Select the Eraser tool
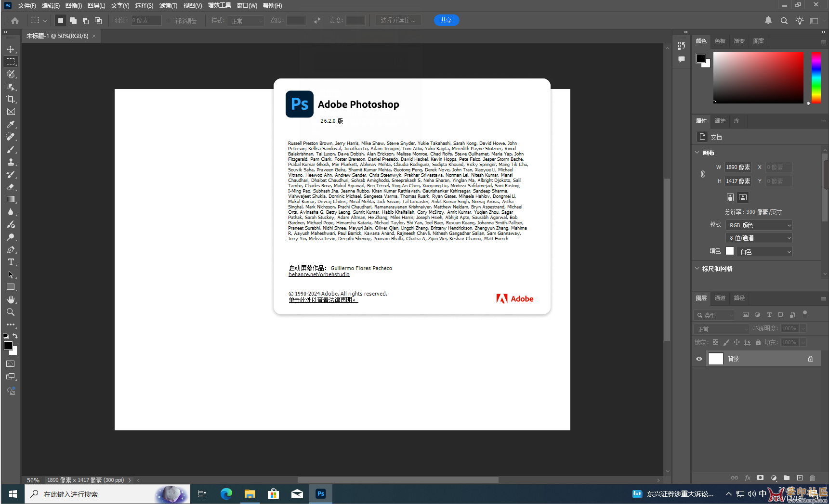This screenshot has width=829, height=504. [x=11, y=187]
